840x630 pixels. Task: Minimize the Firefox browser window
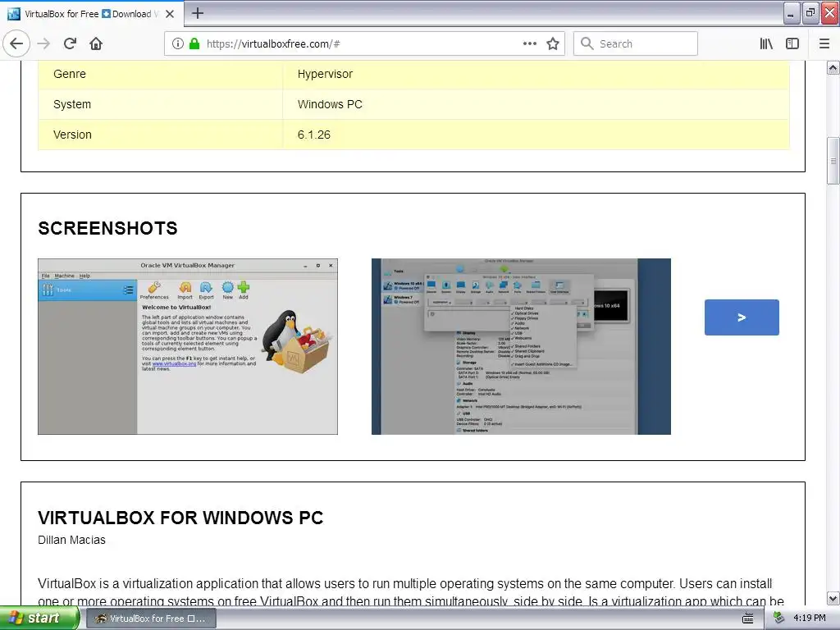(792, 13)
